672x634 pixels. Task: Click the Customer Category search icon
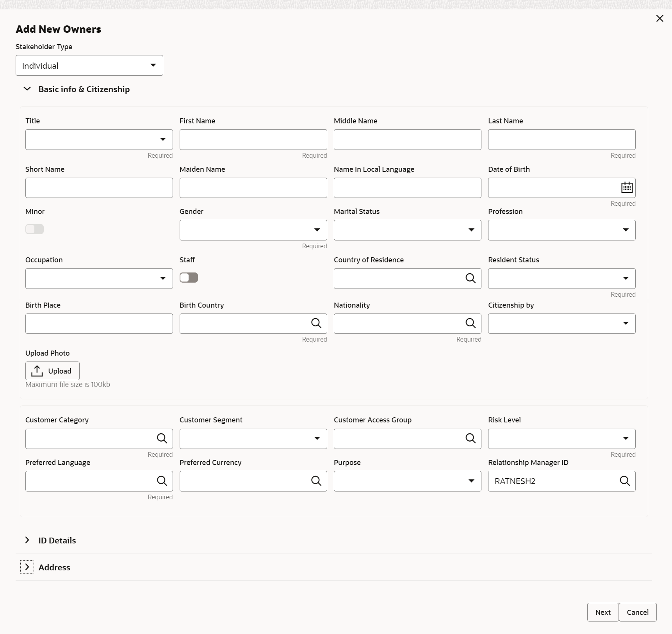point(162,438)
